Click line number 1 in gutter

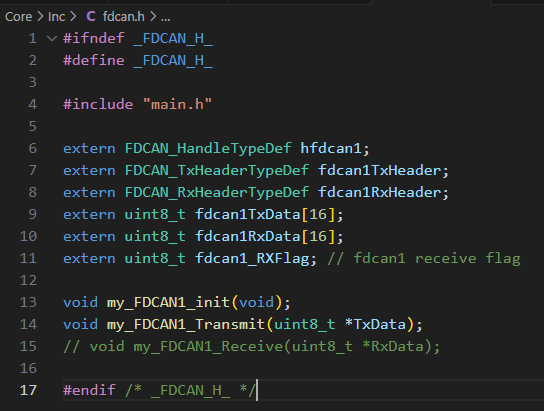33,38
